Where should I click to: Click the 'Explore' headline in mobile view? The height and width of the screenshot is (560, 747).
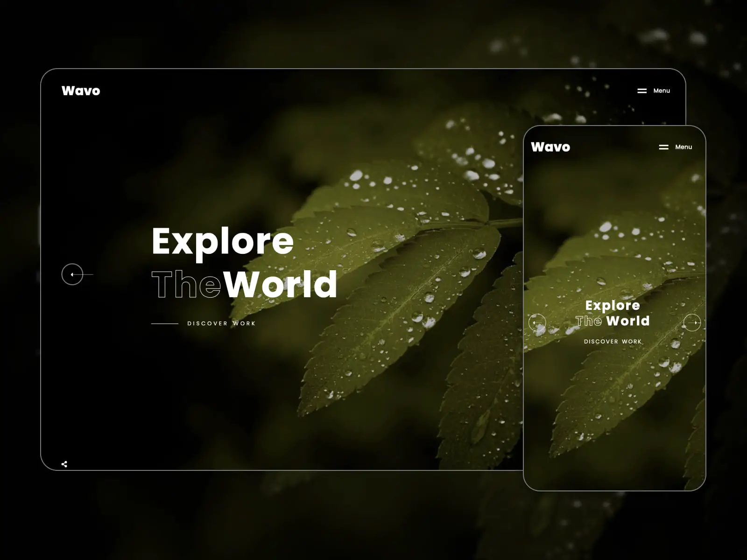point(613,306)
